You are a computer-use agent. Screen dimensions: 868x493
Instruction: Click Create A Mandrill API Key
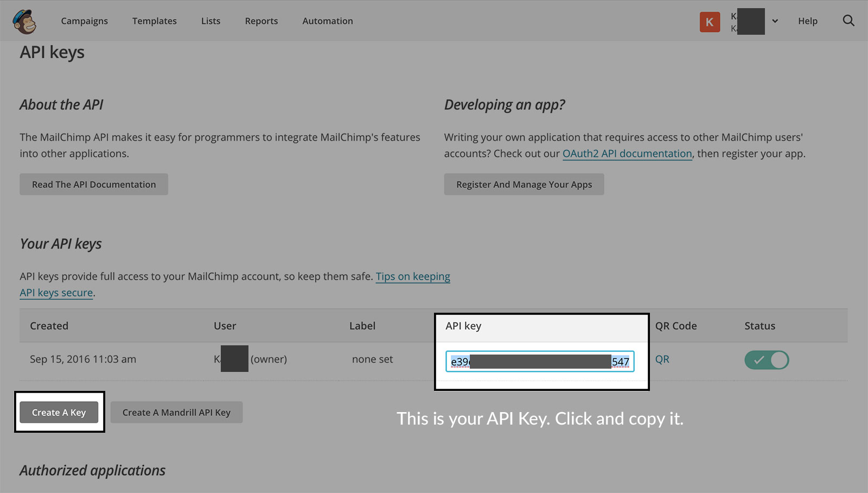coord(176,412)
